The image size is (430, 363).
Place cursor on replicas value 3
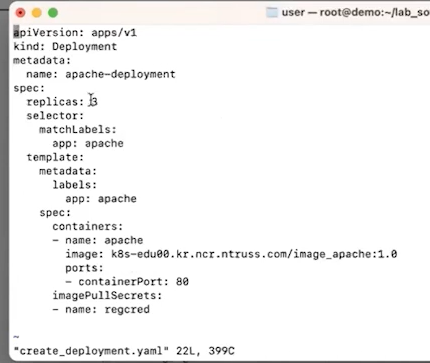coord(94,102)
